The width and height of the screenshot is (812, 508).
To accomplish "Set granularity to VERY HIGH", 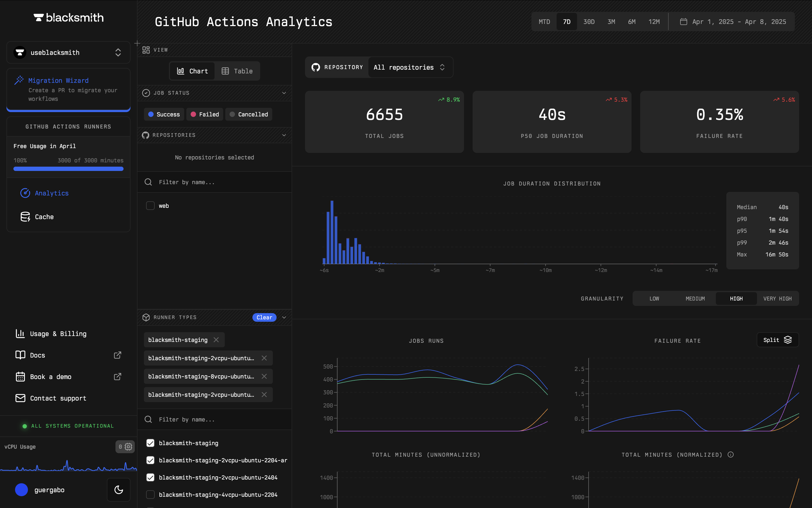I will coord(777,298).
